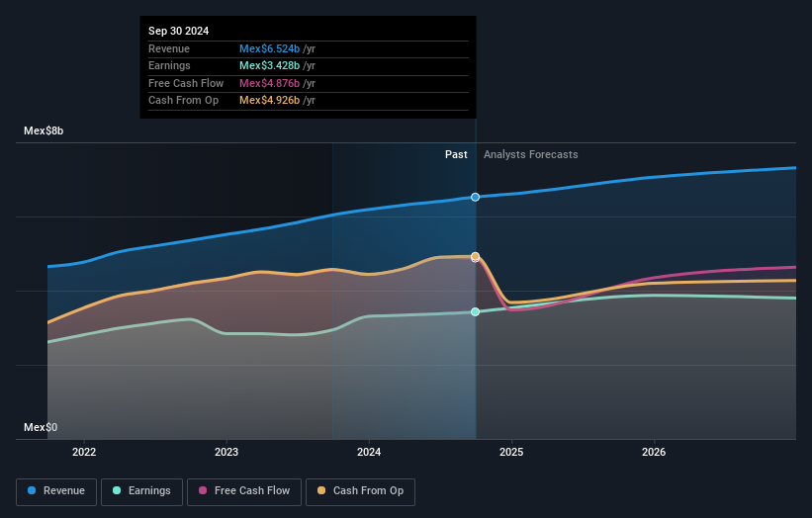Click the 2022 x-axis label

[84, 452]
